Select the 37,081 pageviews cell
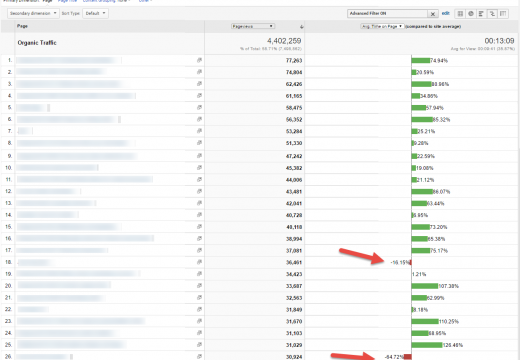Screen dimensions: 520x360 tap(294, 251)
